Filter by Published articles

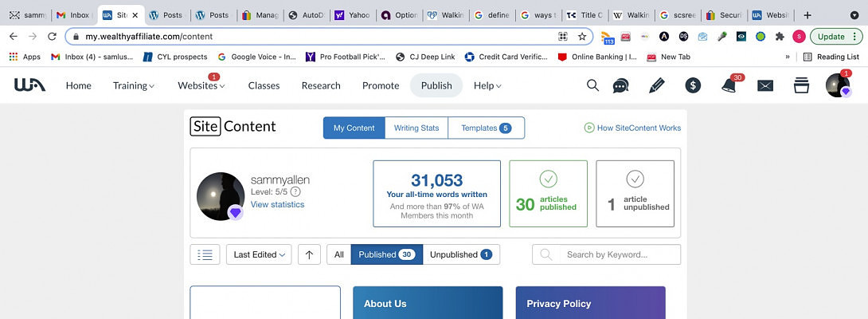[386, 254]
